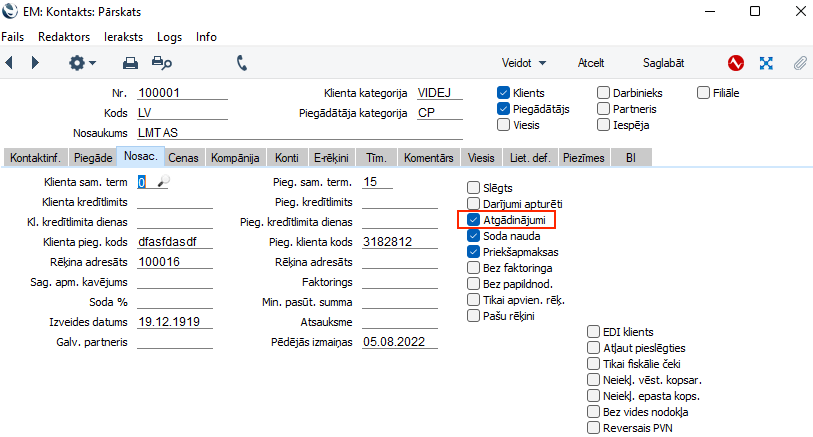Click the Nosaukums field with LMT AS
This screenshot has width=813, height=437.
tap(300, 132)
